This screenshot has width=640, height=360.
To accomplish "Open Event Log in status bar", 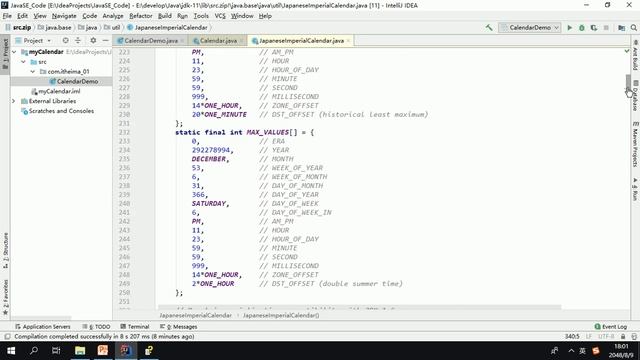I will tap(611, 327).
